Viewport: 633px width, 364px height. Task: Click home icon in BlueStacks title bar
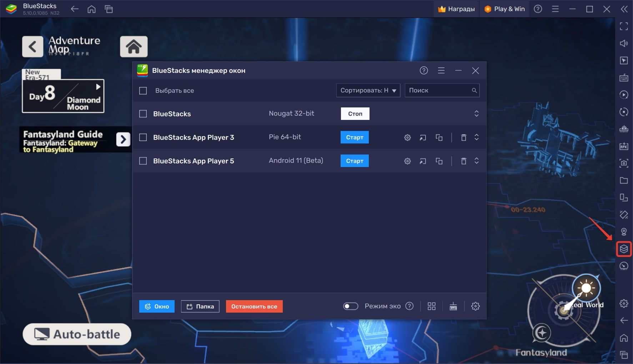click(92, 9)
